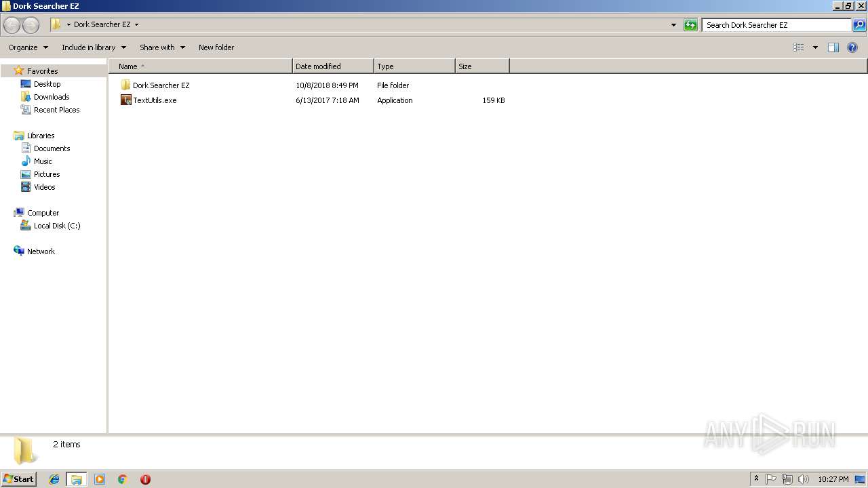Sort by Date modified column header
868x488 pixels.
pos(333,66)
